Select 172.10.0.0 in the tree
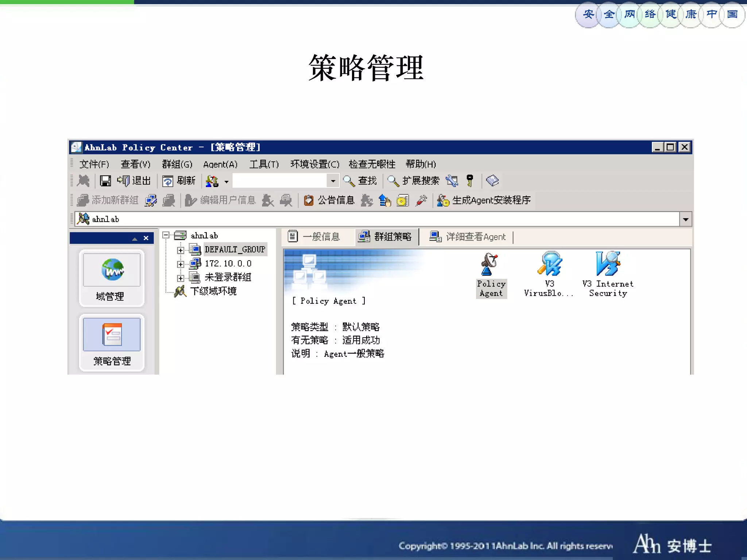 click(x=228, y=263)
